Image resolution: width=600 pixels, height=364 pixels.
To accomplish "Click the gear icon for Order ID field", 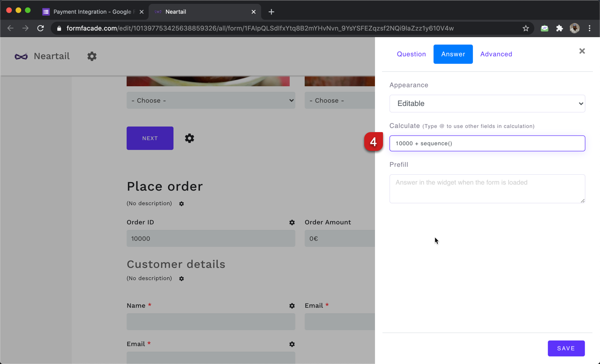I will point(292,223).
